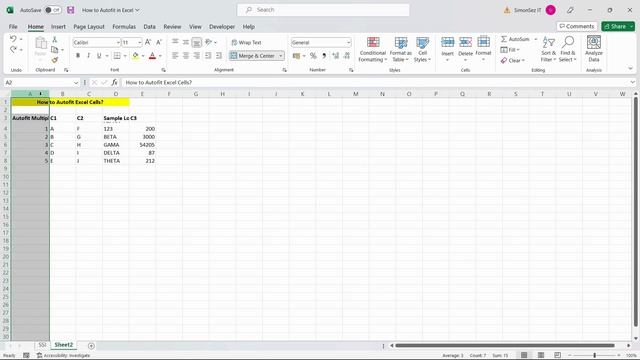Select the Sheet2 tab
The image size is (640, 360).
64,345
